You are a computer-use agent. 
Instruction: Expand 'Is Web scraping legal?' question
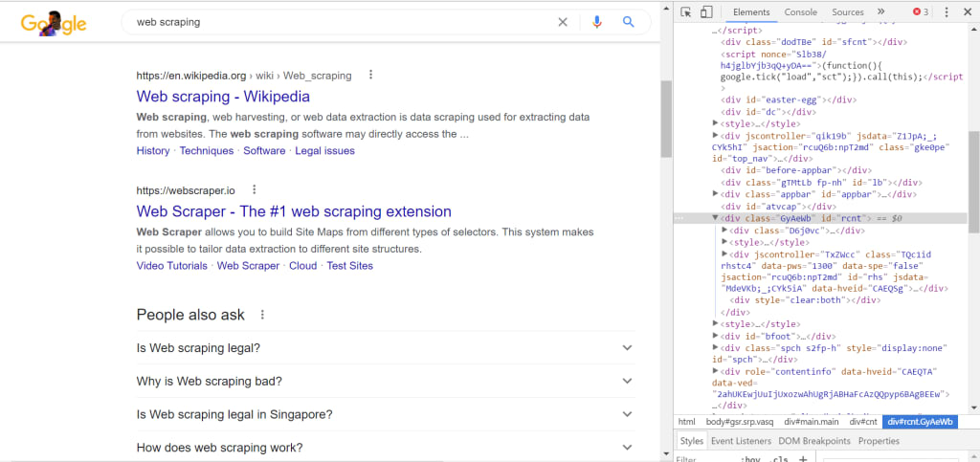tap(386, 348)
